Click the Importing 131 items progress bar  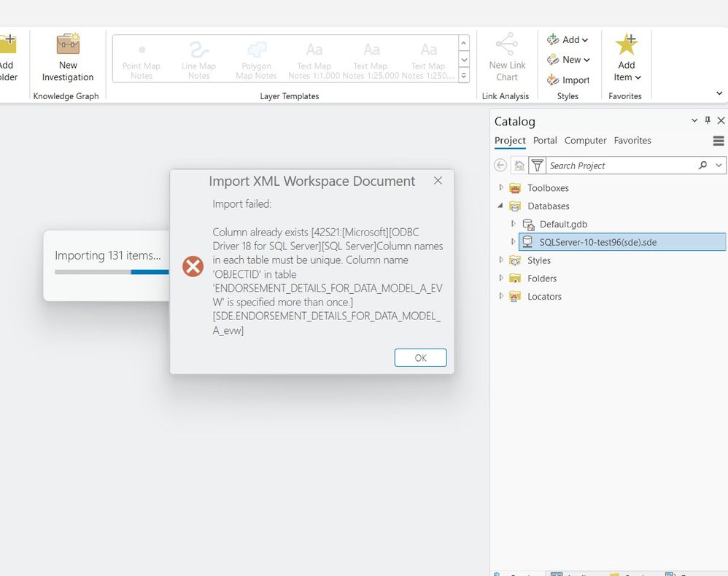[x=112, y=272]
